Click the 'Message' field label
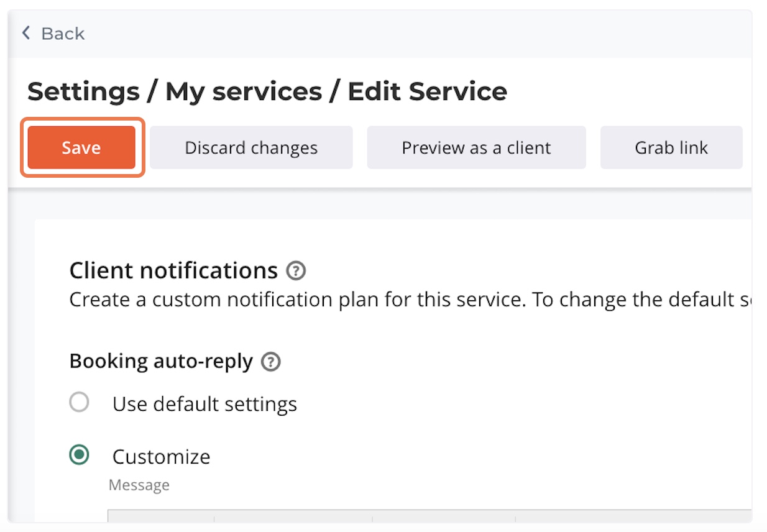Viewport: 767px width, 532px height. click(x=139, y=485)
